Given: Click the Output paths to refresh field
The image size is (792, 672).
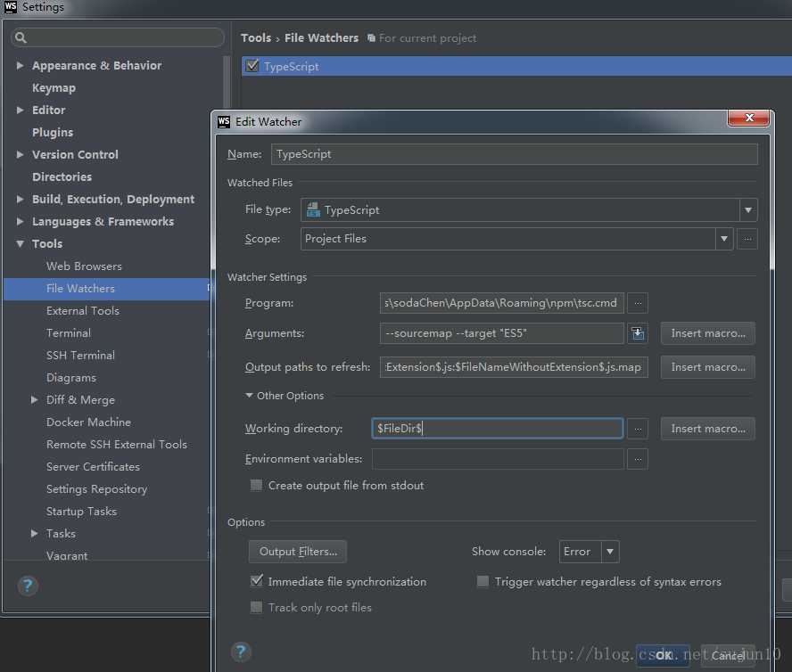Looking at the screenshot, I should tap(514, 367).
